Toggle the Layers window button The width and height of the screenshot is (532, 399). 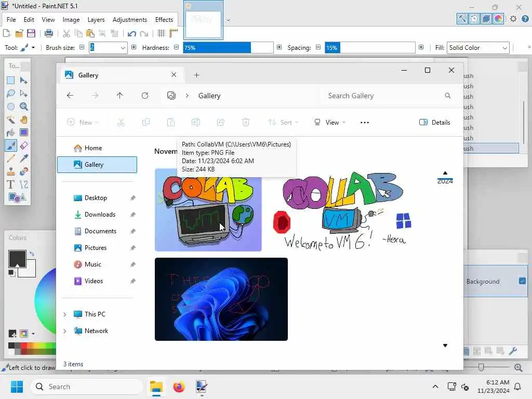coord(486,19)
